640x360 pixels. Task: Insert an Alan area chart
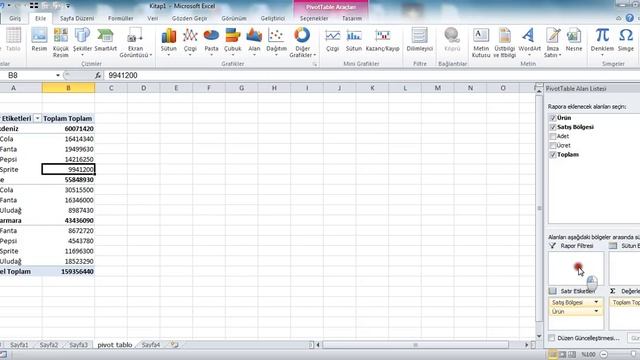254,42
